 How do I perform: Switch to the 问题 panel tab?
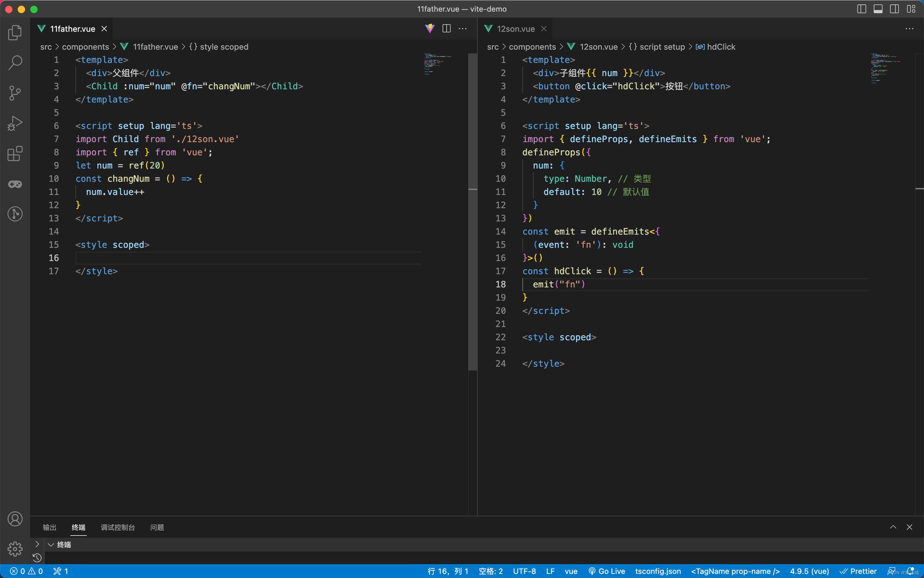157,528
